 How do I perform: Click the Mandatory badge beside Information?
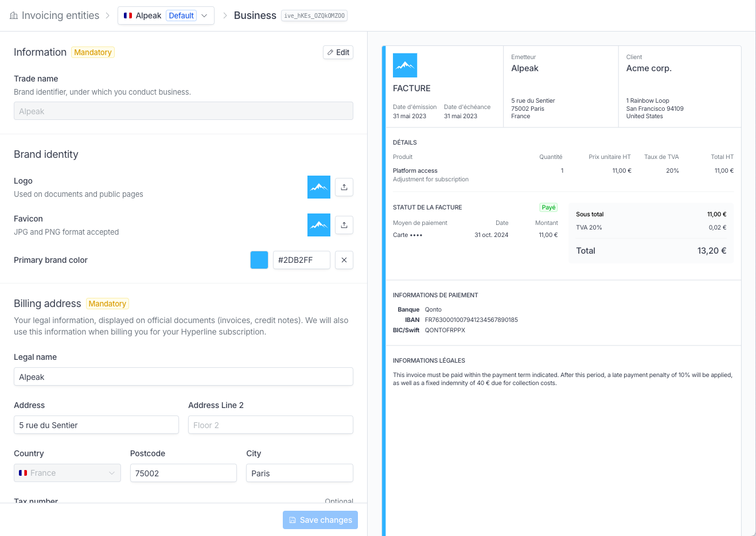coord(93,52)
